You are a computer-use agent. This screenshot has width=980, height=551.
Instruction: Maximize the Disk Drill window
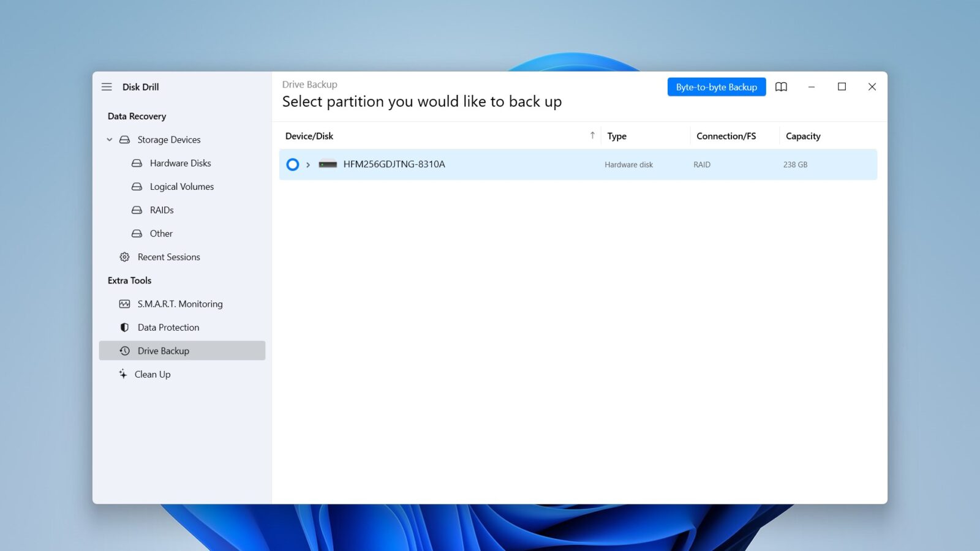[842, 87]
